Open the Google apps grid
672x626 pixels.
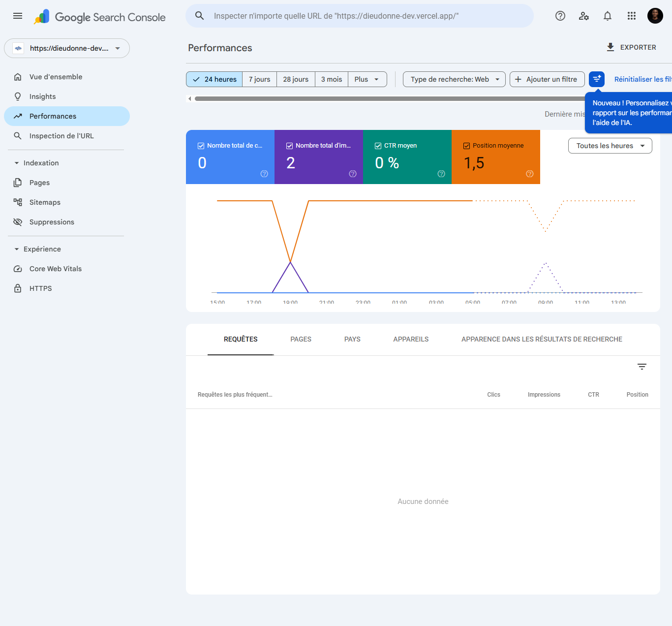pyautogui.click(x=632, y=16)
